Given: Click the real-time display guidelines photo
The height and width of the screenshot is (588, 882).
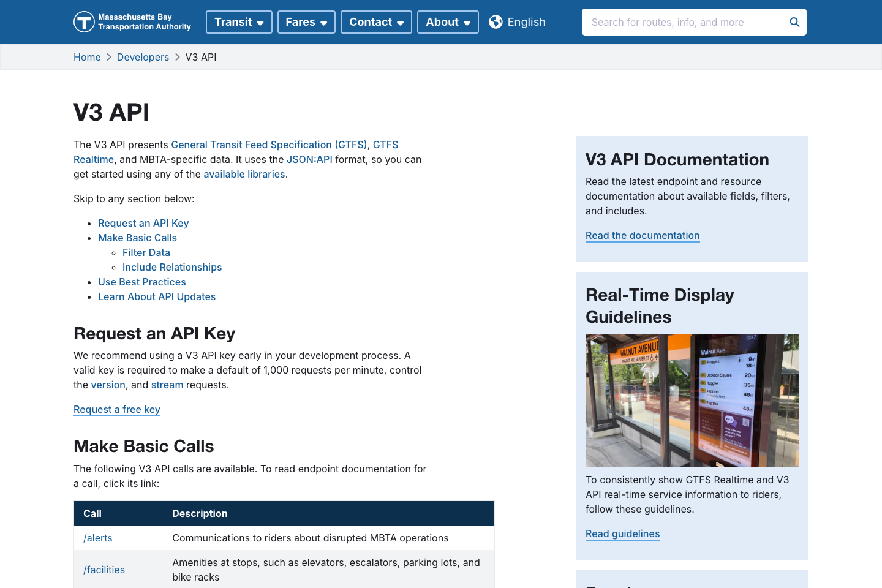Looking at the screenshot, I should pyautogui.click(x=692, y=400).
